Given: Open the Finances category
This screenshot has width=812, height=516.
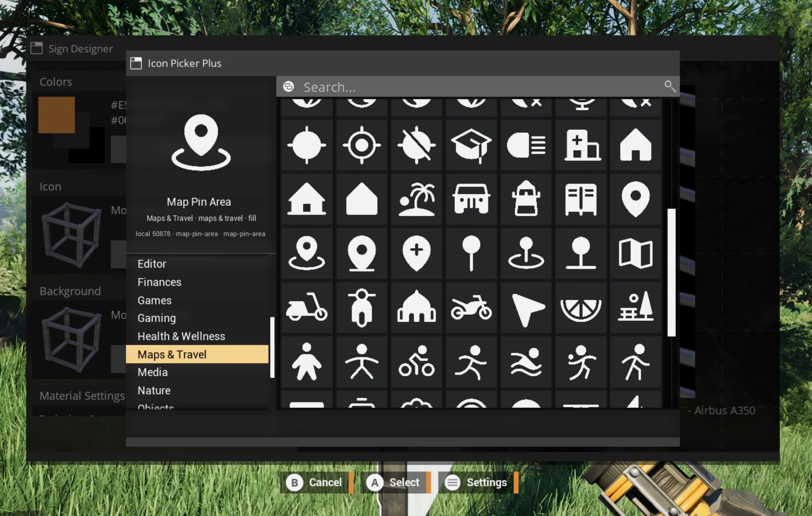Looking at the screenshot, I should click(x=159, y=282).
